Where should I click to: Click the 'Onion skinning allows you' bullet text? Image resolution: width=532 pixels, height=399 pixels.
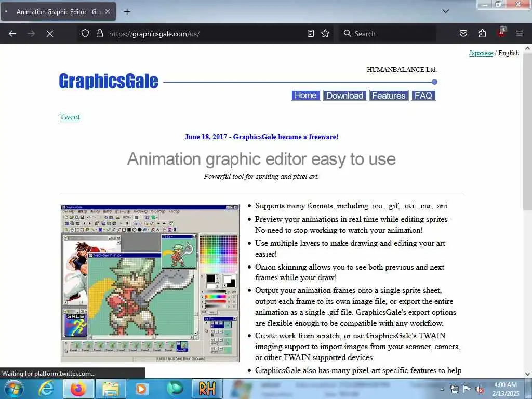(x=350, y=272)
